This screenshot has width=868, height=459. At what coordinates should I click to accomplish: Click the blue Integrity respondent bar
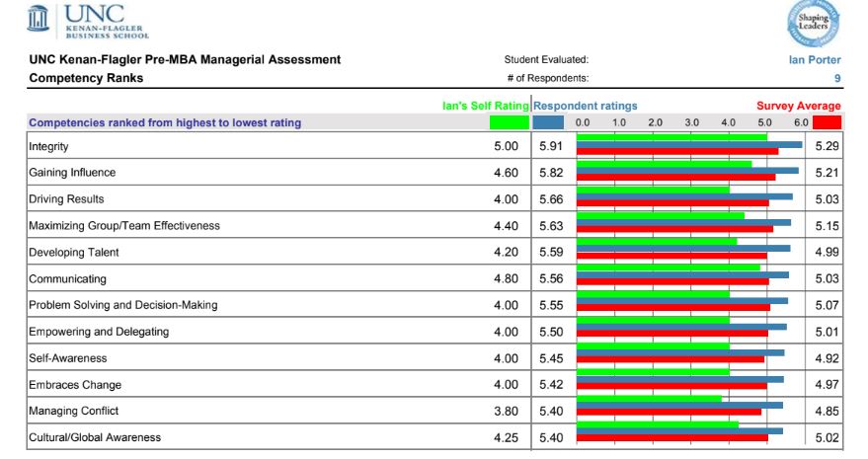pos(689,144)
